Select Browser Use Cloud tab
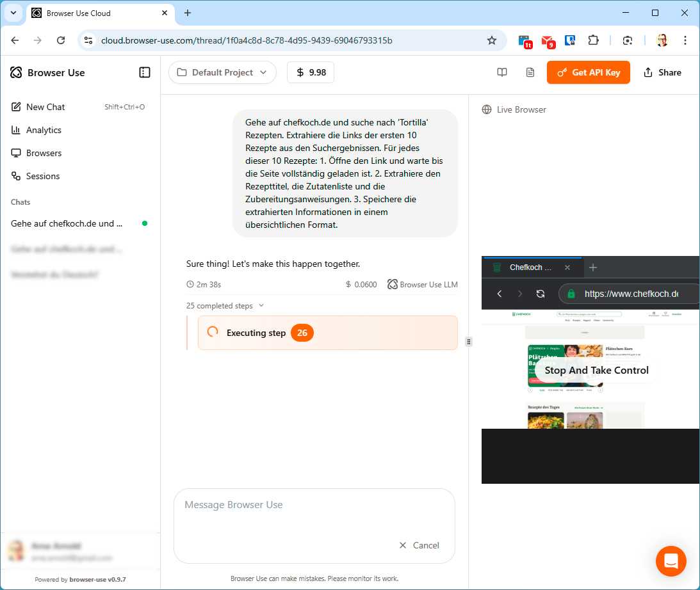This screenshot has height=590, width=700. coord(101,13)
